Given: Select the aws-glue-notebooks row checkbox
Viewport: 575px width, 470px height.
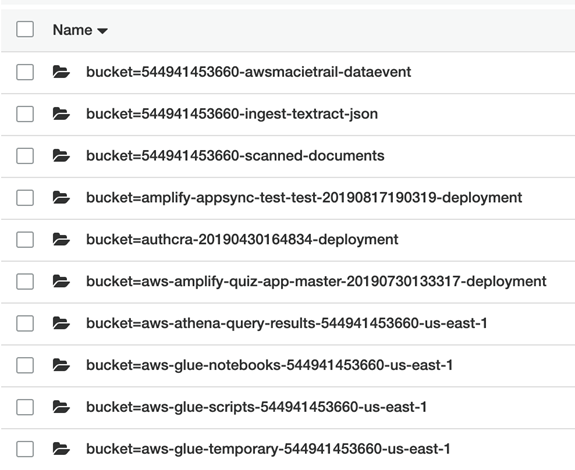Looking at the screenshot, I should click(25, 365).
